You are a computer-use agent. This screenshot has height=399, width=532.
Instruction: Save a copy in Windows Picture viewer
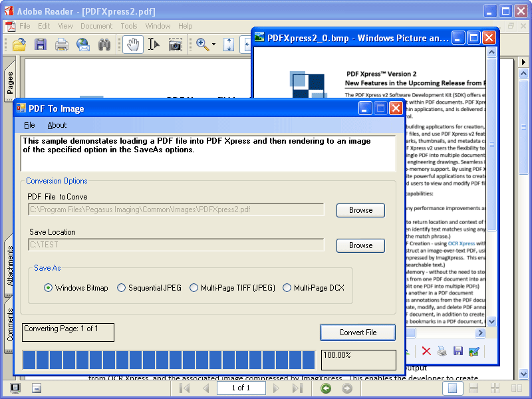coord(458,350)
